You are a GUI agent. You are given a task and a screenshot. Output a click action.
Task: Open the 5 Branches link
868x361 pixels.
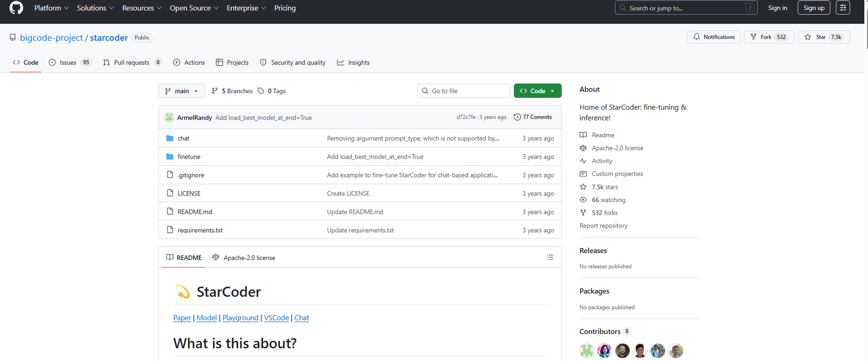[x=232, y=91]
